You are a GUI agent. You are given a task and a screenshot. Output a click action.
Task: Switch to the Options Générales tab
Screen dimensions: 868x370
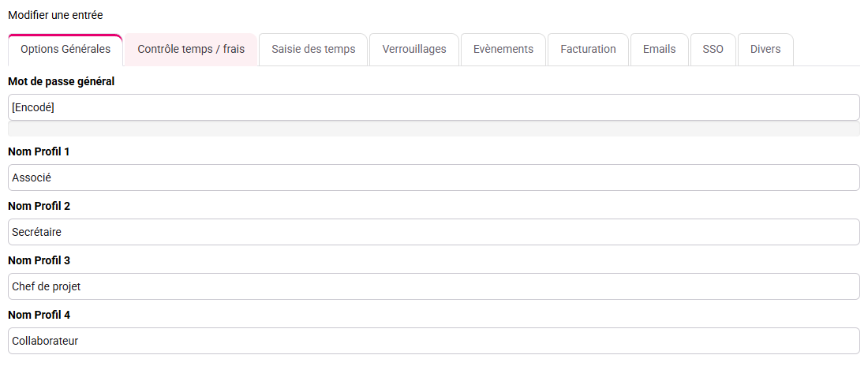coord(65,50)
